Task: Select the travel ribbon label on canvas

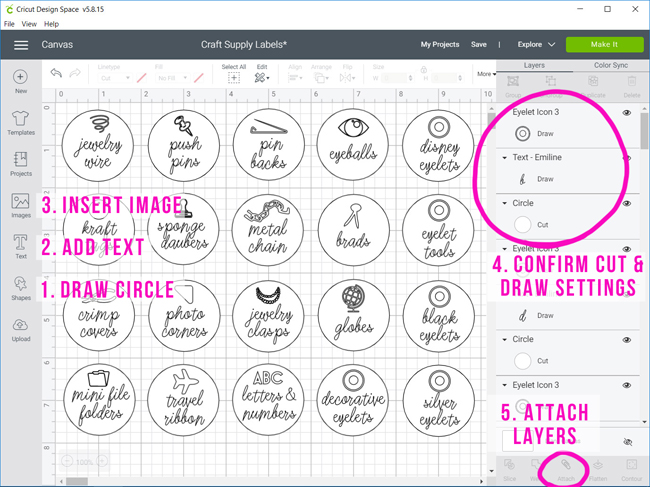Action: 183,400
